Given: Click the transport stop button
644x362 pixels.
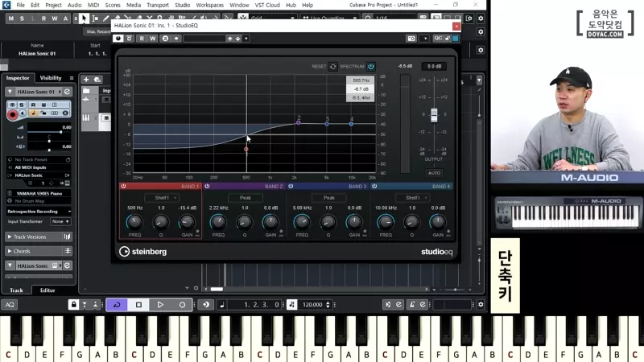Looking at the screenshot, I should pyautogui.click(x=138, y=305).
